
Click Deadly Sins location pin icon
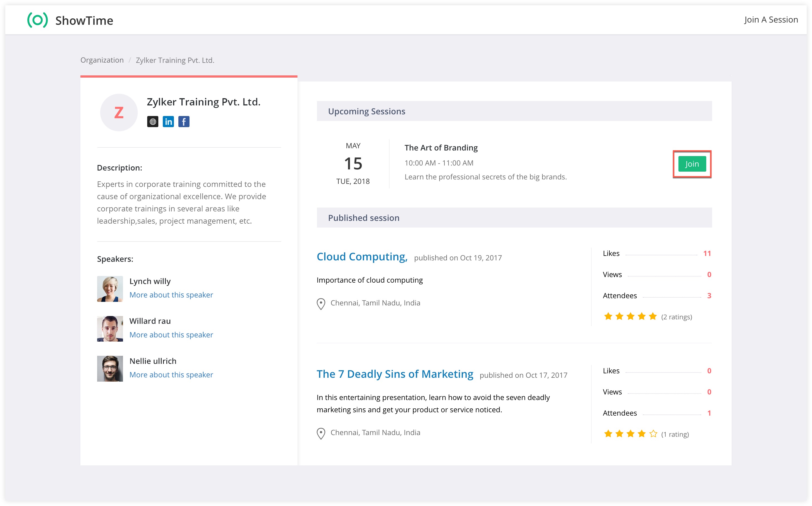click(x=321, y=433)
